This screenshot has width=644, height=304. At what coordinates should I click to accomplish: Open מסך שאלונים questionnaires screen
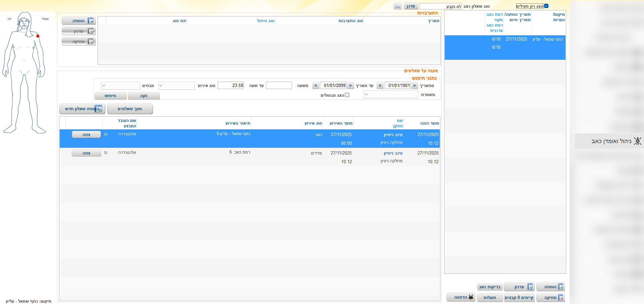click(x=130, y=109)
